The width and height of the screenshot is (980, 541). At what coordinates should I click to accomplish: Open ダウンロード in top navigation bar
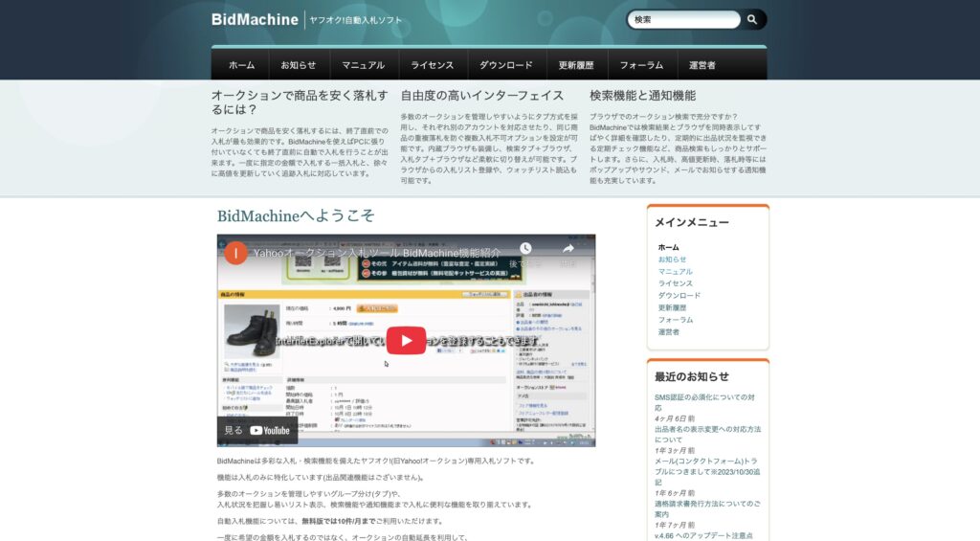tap(506, 65)
